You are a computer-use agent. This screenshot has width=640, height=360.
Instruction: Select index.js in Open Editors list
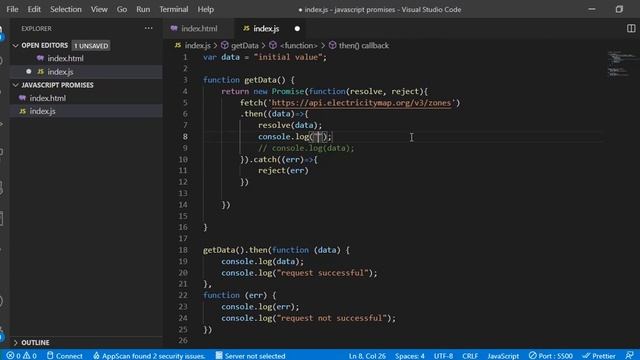click(60, 72)
